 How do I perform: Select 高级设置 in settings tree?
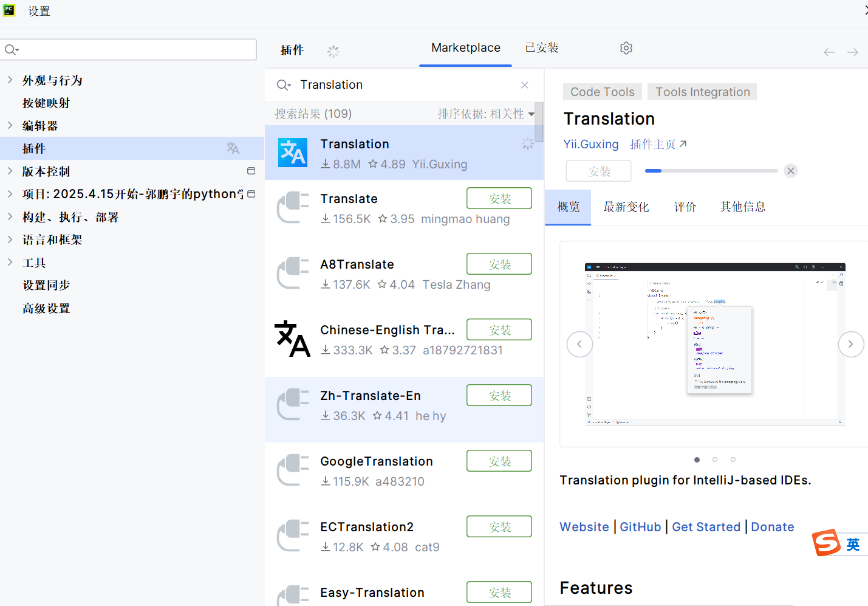point(46,308)
